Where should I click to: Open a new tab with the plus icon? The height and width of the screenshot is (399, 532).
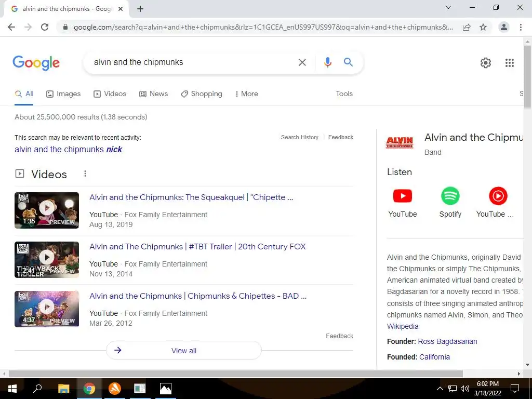(140, 9)
